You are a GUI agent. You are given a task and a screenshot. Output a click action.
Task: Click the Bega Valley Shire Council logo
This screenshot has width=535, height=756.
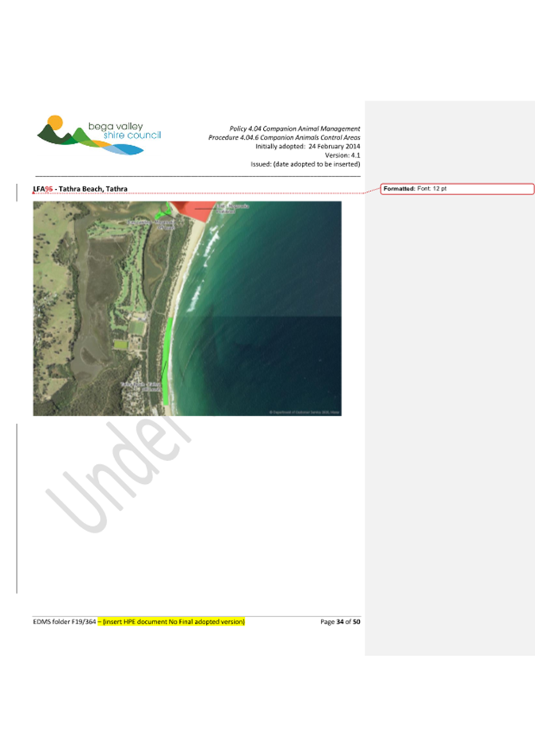coord(97,133)
